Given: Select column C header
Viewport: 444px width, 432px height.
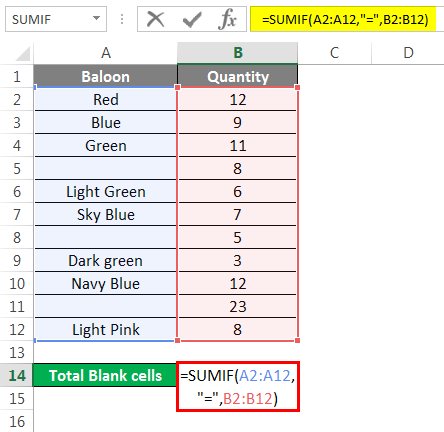Looking at the screenshot, I should (x=334, y=53).
